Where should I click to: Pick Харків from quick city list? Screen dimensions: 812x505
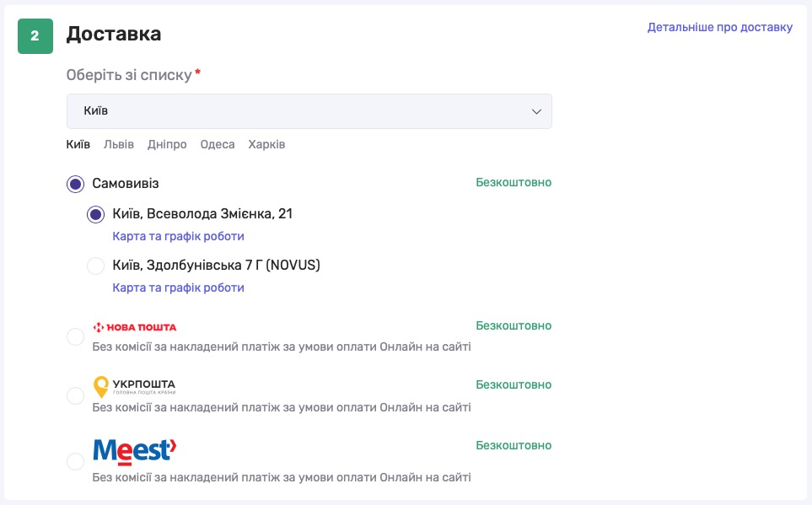click(266, 144)
